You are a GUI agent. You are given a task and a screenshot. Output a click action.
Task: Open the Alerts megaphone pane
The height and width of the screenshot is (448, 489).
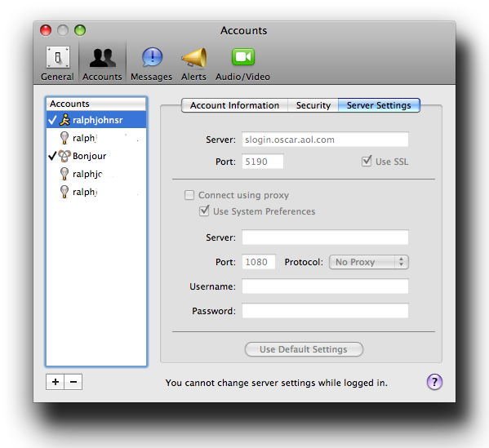[x=193, y=64]
